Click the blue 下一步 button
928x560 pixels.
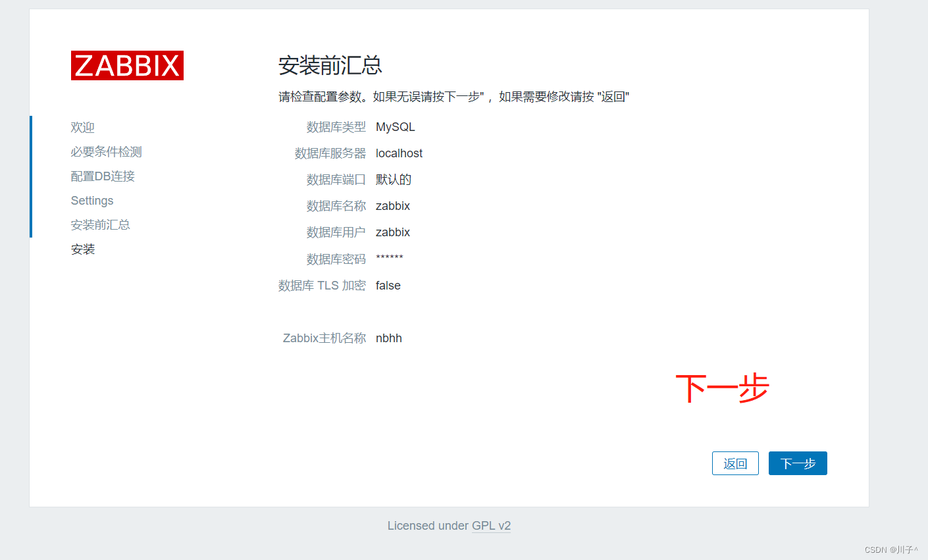[798, 463]
